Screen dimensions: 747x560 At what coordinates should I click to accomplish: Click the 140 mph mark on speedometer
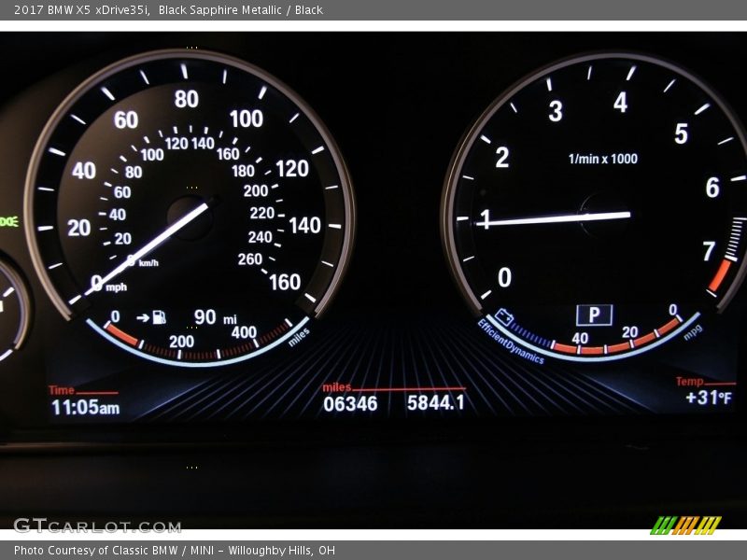pos(305,225)
